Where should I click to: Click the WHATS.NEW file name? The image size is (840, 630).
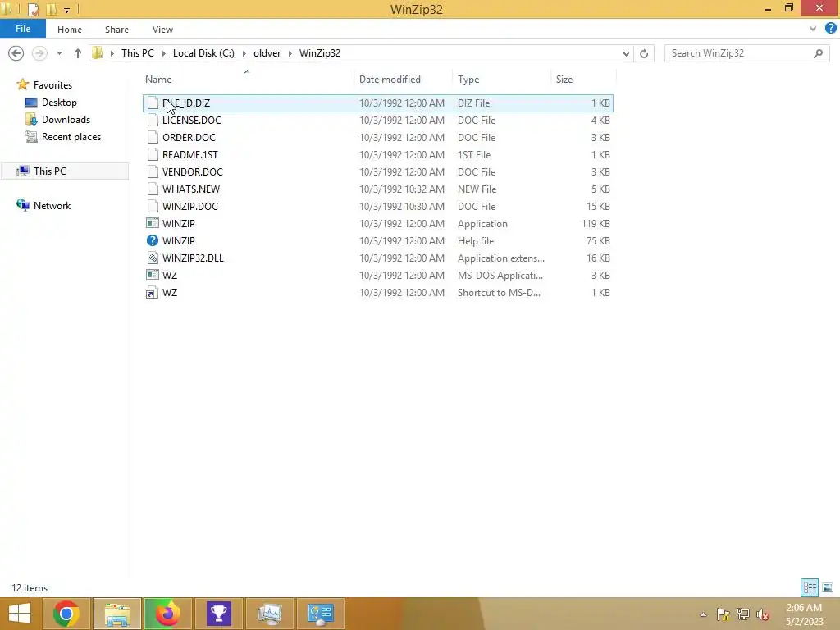[190, 189]
